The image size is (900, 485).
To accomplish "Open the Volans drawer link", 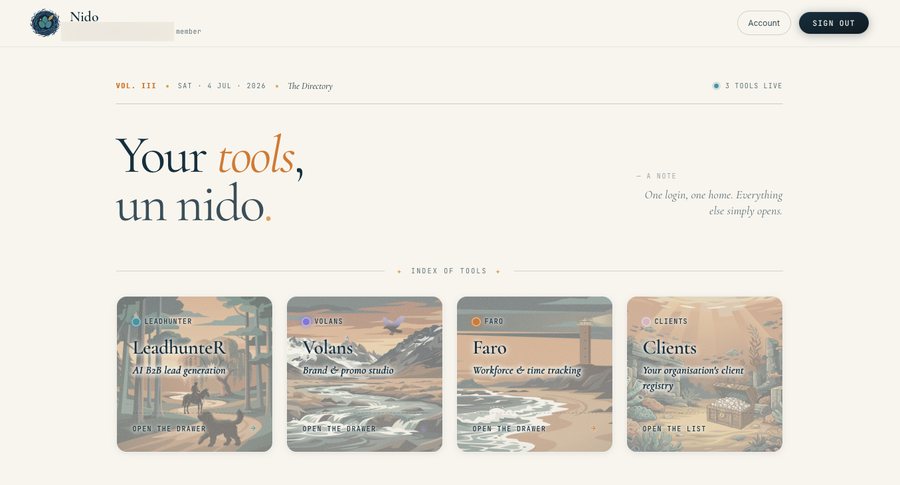I will (339, 429).
